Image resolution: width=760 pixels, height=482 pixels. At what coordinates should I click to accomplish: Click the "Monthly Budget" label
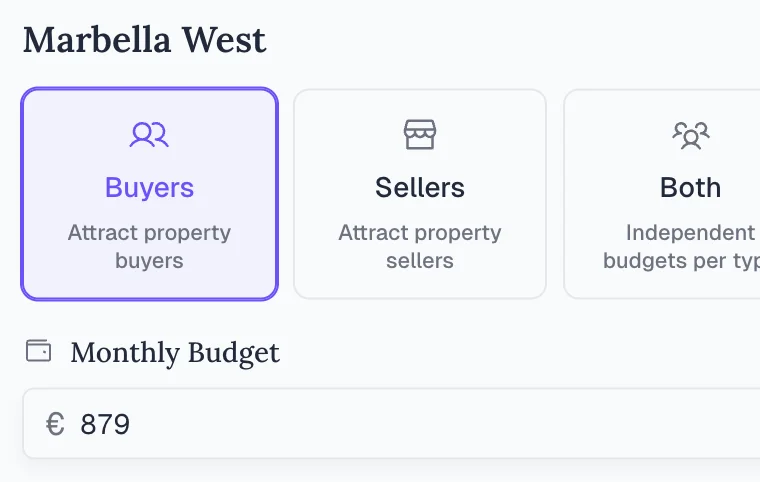[175, 352]
